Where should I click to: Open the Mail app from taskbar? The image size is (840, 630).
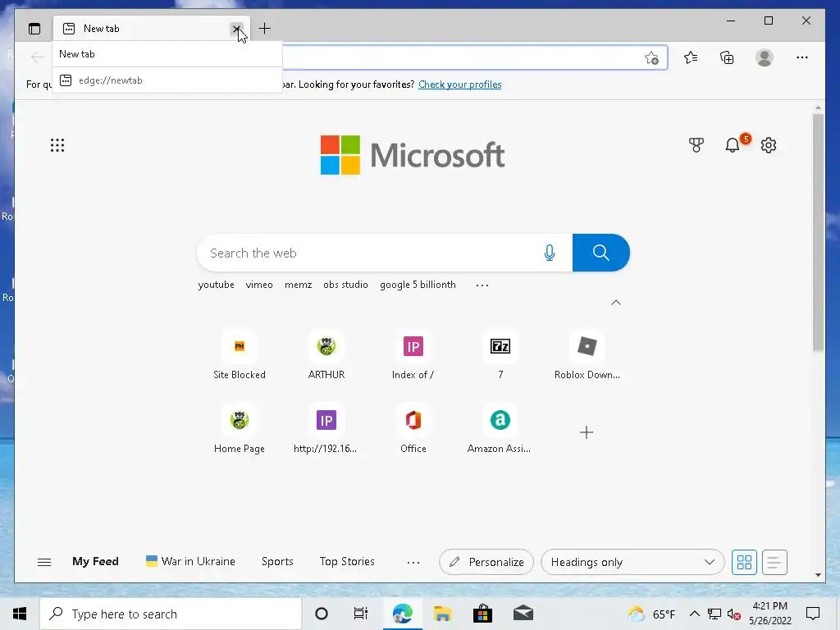pyautogui.click(x=523, y=614)
